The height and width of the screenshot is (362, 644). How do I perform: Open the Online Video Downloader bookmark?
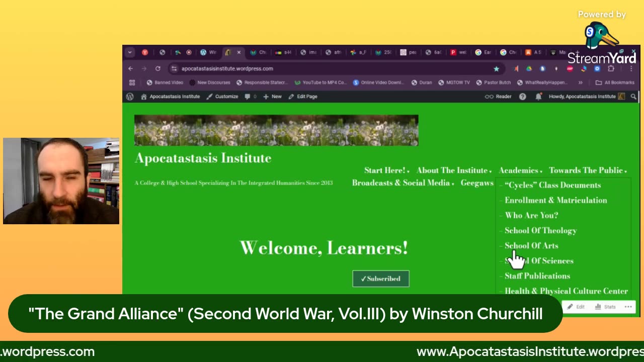(x=378, y=82)
